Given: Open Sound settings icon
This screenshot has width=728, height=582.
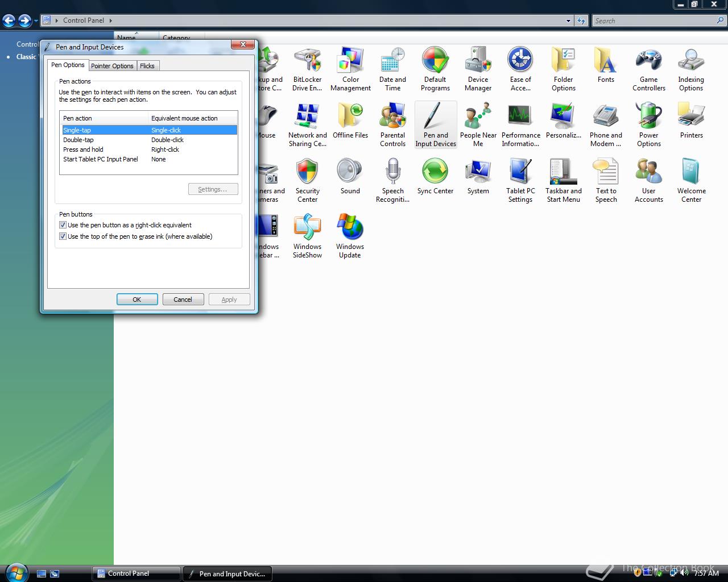Looking at the screenshot, I should tap(350, 177).
